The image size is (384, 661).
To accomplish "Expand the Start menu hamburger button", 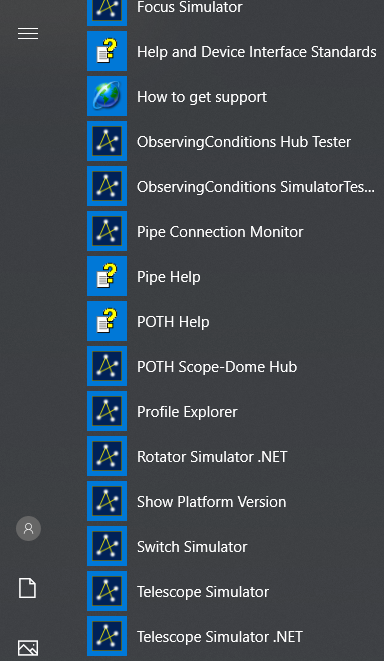I will pyautogui.click(x=28, y=33).
